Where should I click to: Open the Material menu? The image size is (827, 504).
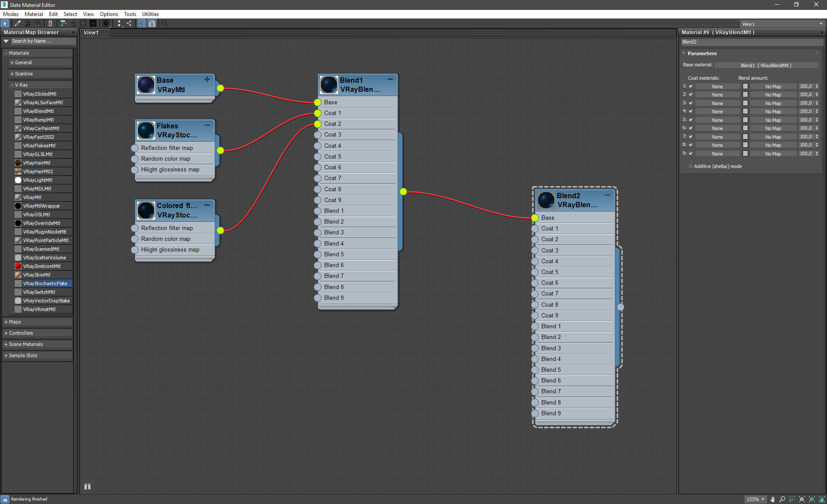[34, 14]
